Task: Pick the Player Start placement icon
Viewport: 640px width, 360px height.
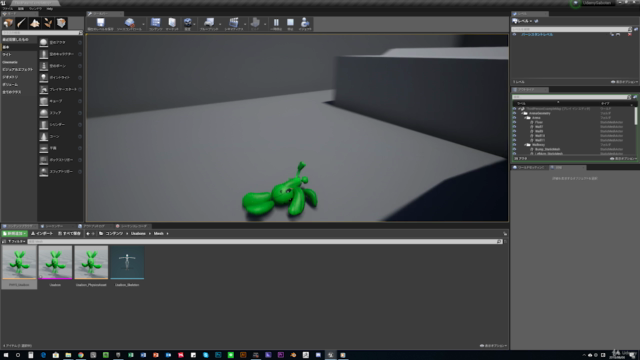Action: coord(44,89)
